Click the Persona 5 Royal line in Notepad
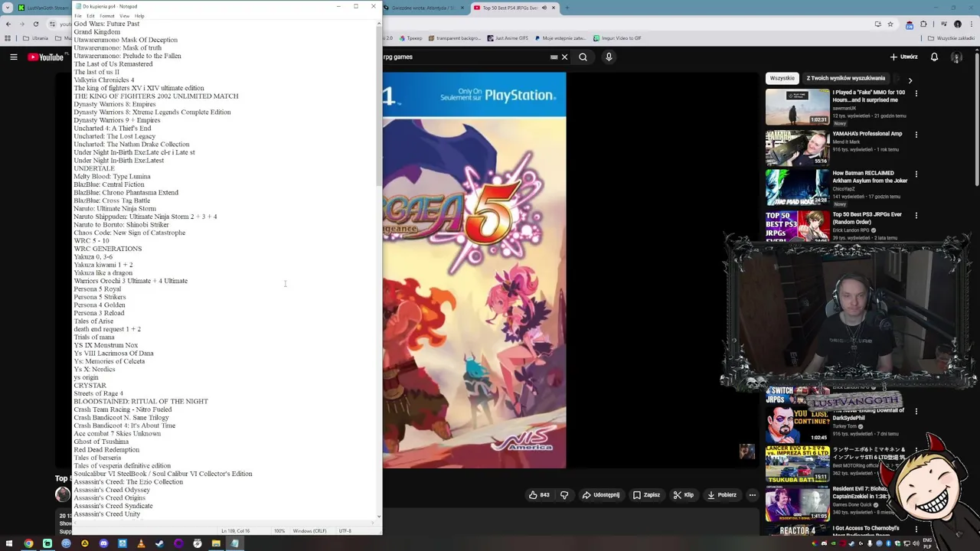Image resolution: width=980 pixels, height=551 pixels. 97,289
